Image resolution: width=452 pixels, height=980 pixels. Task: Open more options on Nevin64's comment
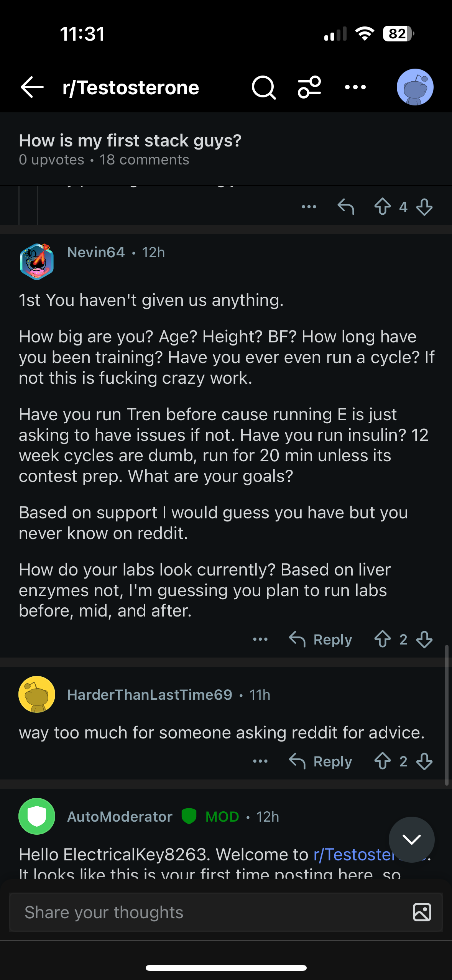[x=260, y=639]
